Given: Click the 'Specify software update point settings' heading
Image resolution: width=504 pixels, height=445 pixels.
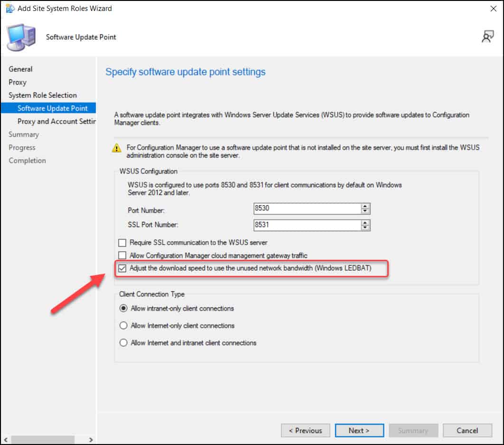Looking at the screenshot, I should (186, 72).
